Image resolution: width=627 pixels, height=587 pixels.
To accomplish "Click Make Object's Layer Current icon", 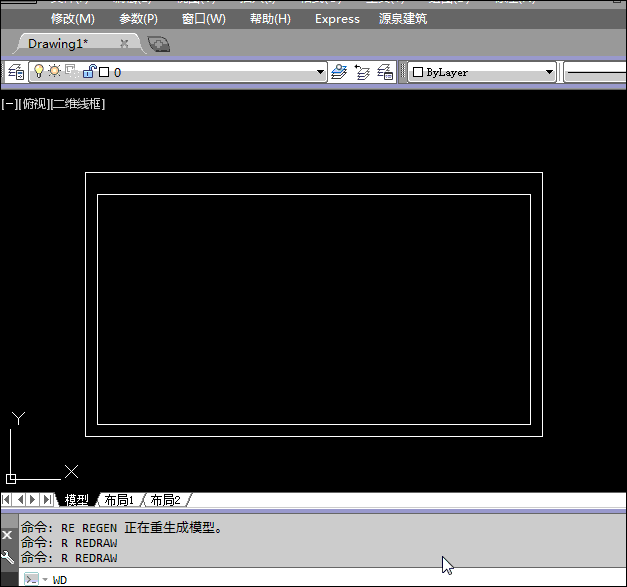I will tap(339, 72).
